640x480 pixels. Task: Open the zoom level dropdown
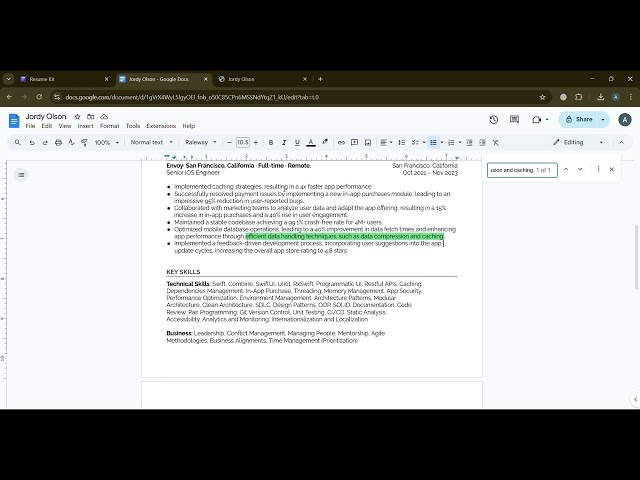click(x=107, y=142)
